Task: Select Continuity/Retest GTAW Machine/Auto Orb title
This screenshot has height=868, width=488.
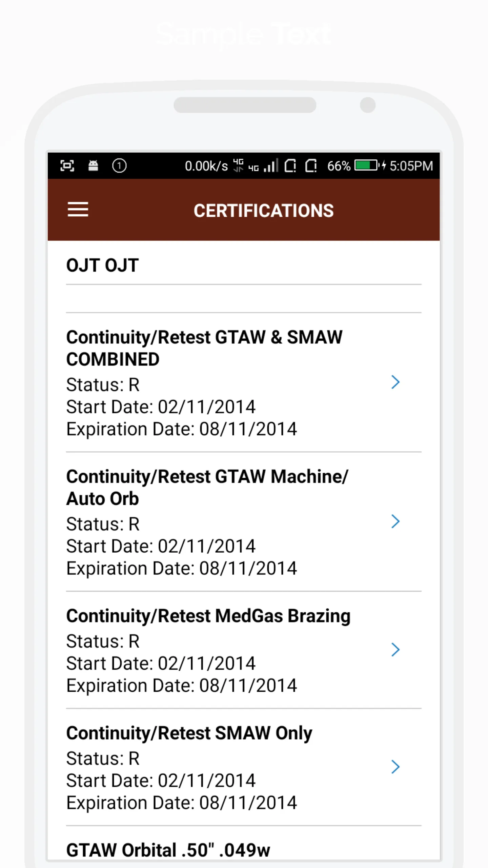Action: 207,488
